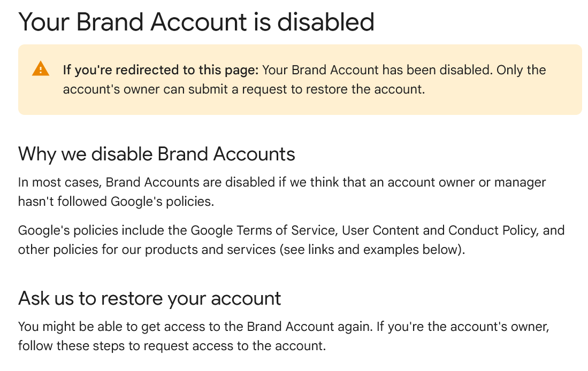The width and height of the screenshot is (588, 371).
Task: Click the yellow warning banner box
Action: click(300, 80)
